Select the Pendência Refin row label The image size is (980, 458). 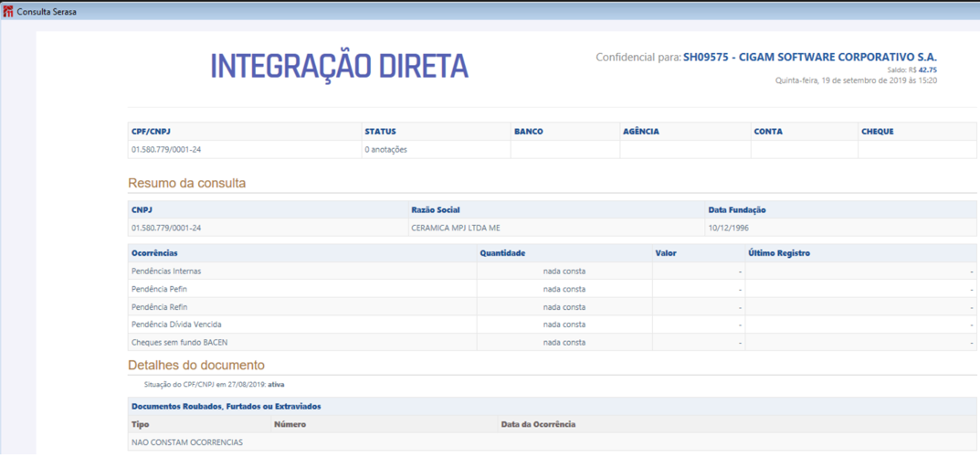pyautogui.click(x=159, y=307)
